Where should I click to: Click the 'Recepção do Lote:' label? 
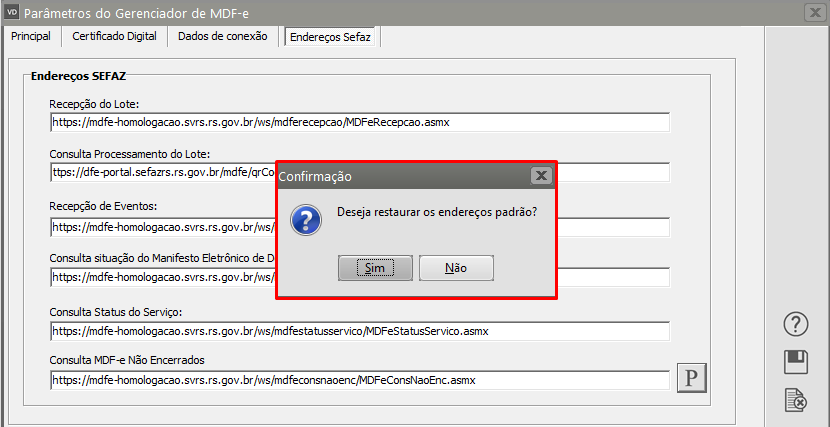tap(94, 103)
